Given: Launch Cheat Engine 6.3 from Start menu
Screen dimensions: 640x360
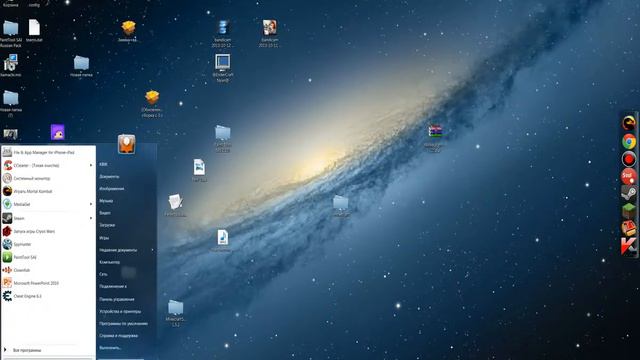Looking at the screenshot, I should 48,296.
